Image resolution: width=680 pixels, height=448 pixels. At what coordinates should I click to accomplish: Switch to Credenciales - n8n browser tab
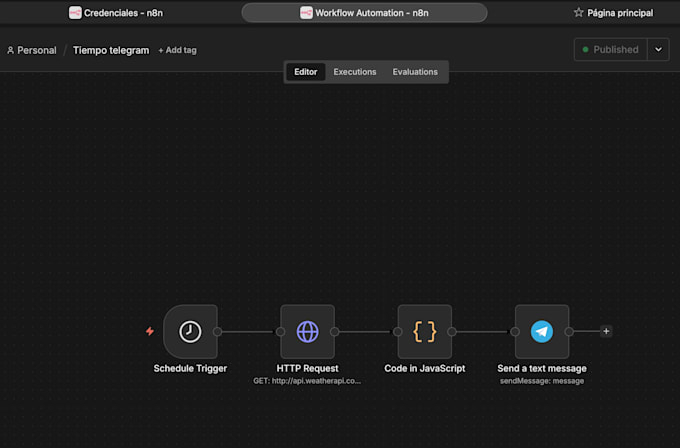[116, 13]
